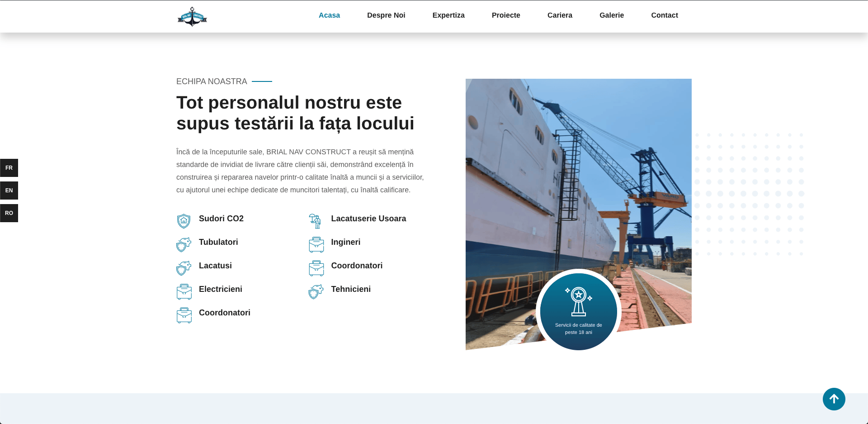Open the Expertiza menu item
Image resolution: width=868 pixels, height=424 pixels.
click(x=448, y=15)
